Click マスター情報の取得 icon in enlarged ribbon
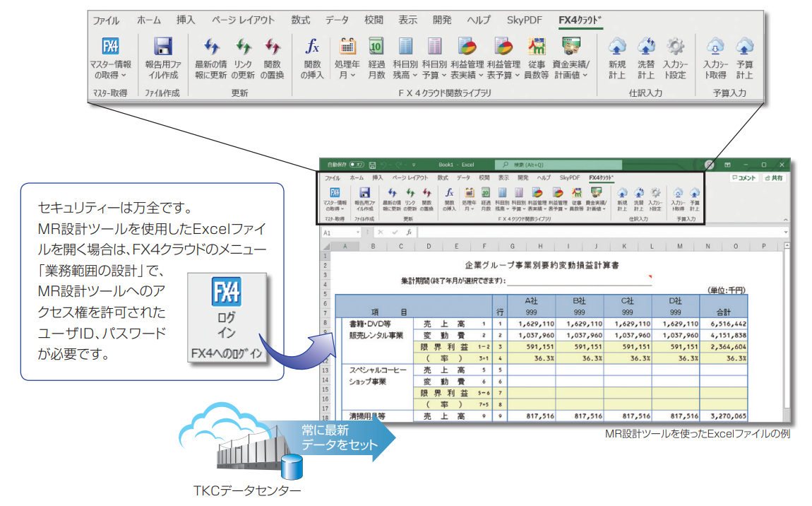The width and height of the screenshot is (812, 506). [x=110, y=47]
